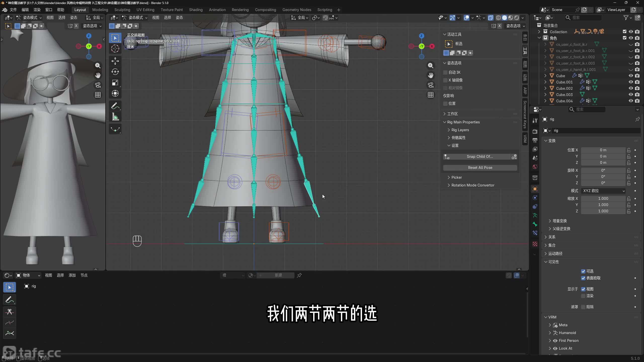Click the camera view icon in main viewport

point(431,85)
